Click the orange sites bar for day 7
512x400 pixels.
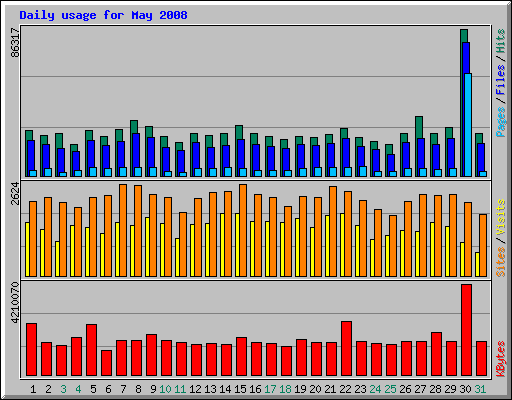pos(123,230)
